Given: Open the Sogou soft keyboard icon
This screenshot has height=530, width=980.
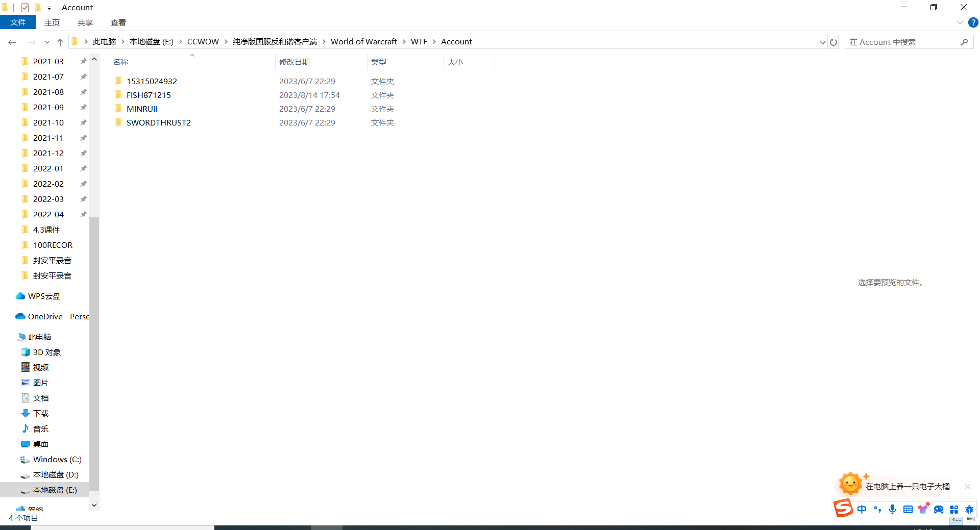Looking at the screenshot, I should tap(908, 509).
